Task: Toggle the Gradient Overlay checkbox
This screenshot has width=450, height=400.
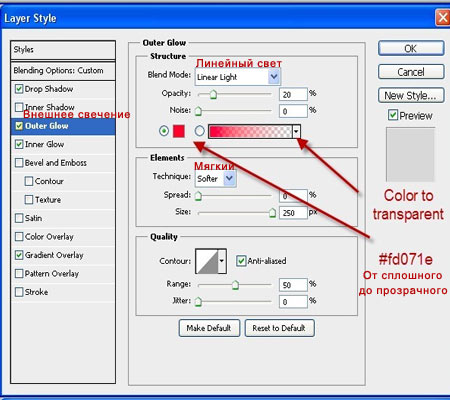Action: (19, 255)
